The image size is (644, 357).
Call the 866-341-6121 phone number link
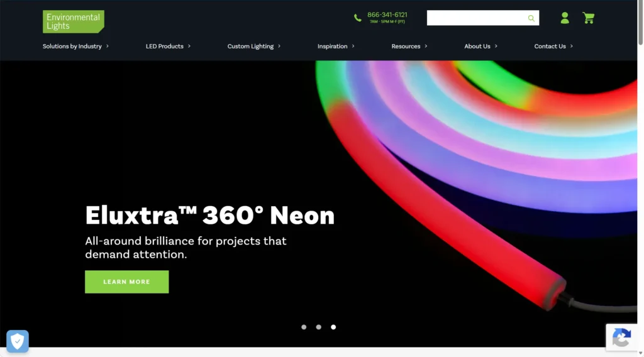point(387,15)
